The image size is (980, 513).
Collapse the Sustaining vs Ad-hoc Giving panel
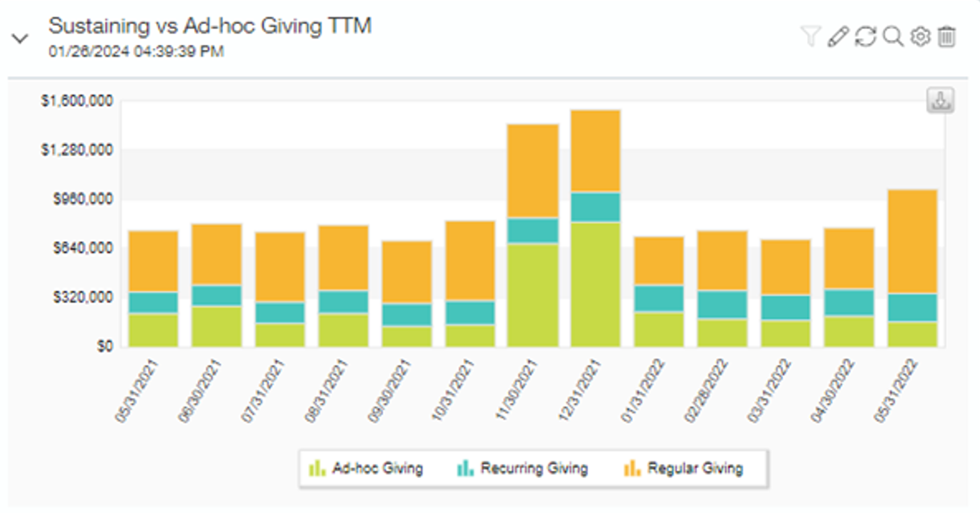[20, 39]
